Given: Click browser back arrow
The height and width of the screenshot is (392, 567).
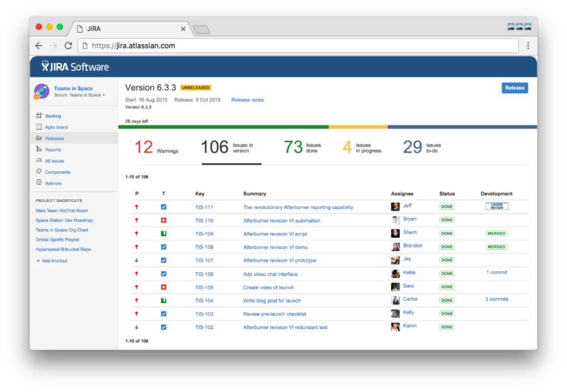Looking at the screenshot, I should coord(38,45).
